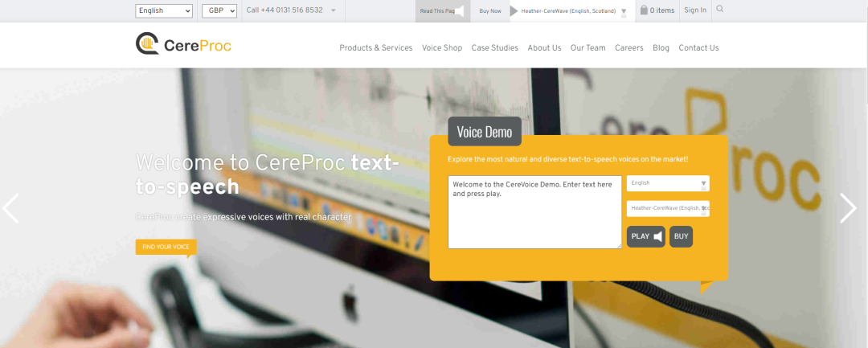Open the Products & Services menu

pos(376,48)
